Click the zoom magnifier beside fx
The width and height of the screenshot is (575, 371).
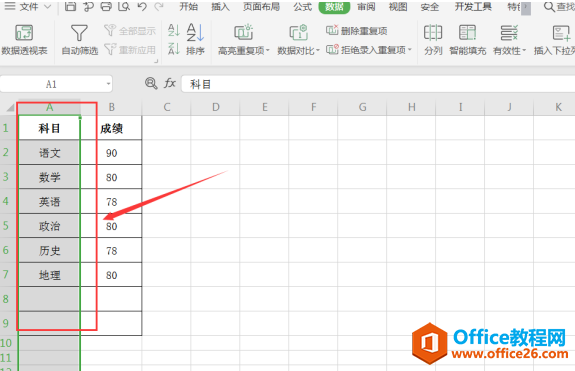pyautogui.click(x=151, y=84)
